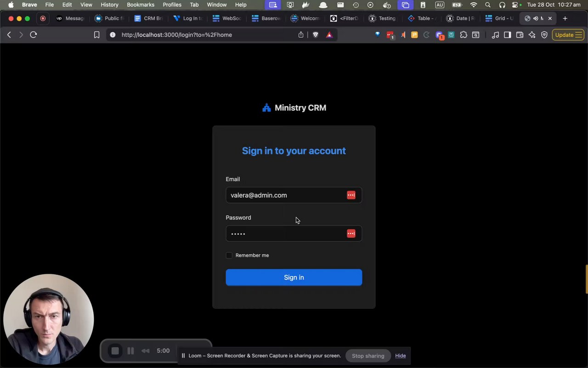
Task: Open the yellow P extension icon
Action: pos(414,34)
